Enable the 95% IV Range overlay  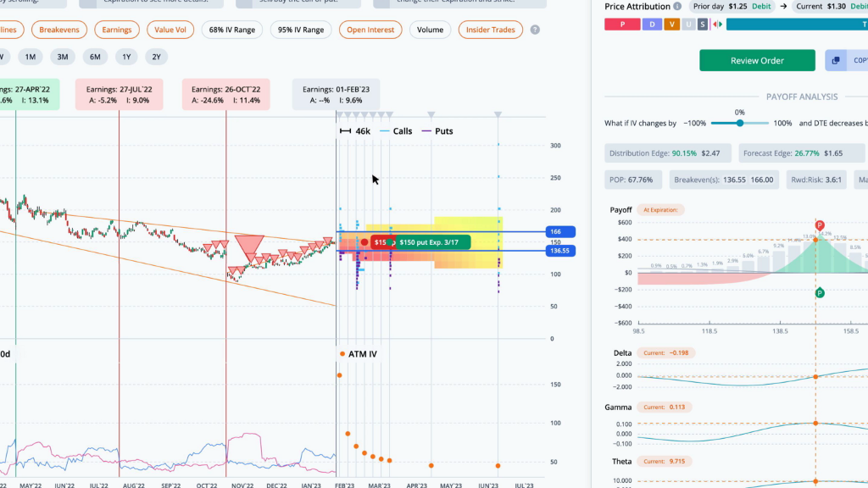[x=301, y=30]
